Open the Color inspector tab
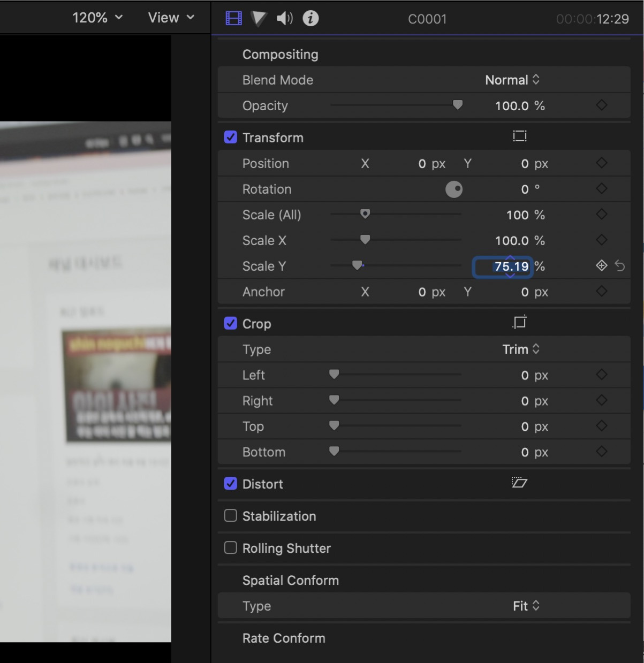 259,19
